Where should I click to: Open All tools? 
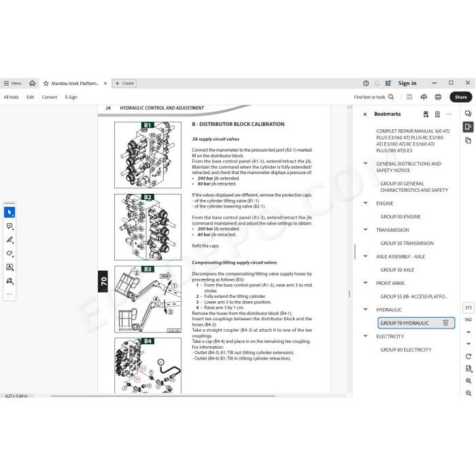11,97
